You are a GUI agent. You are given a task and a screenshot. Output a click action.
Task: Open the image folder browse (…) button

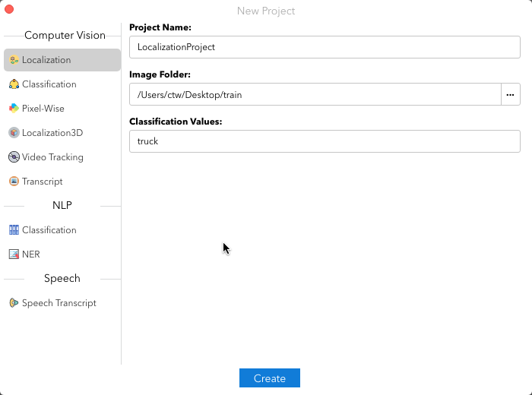click(x=511, y=95)
